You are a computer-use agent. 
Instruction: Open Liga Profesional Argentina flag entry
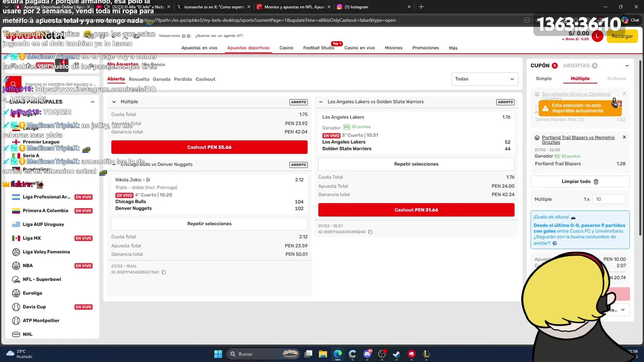click(46, 197)
